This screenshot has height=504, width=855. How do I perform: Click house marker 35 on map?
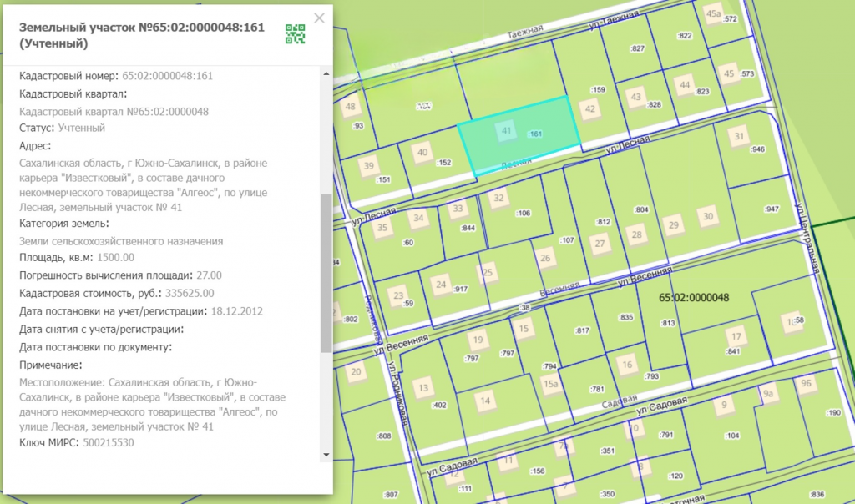[382, 228]
